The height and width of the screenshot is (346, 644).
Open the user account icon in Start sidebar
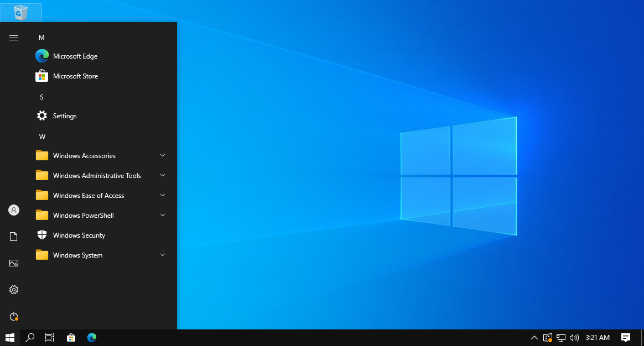click(x=13, y=210)
